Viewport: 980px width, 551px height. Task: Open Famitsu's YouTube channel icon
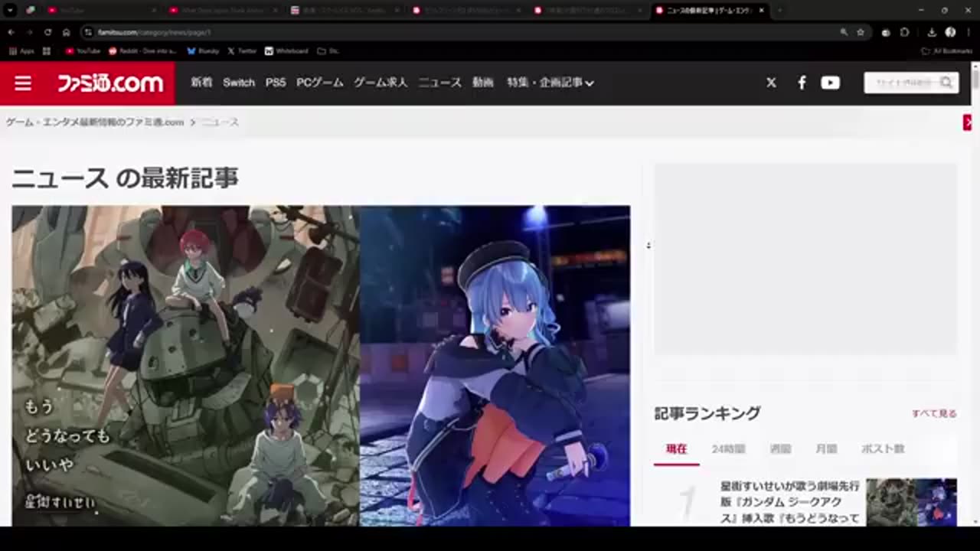click(x=831, y=83)
